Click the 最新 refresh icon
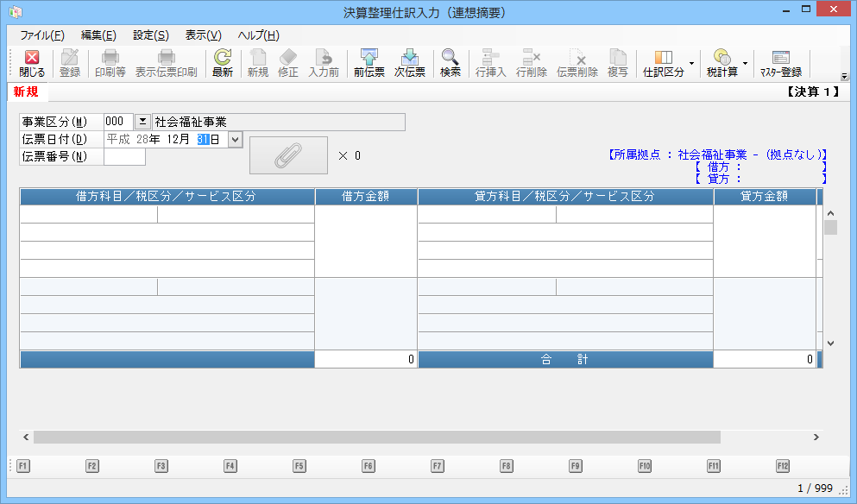Viewport: 857px width, 504px height. click(223, 63)
